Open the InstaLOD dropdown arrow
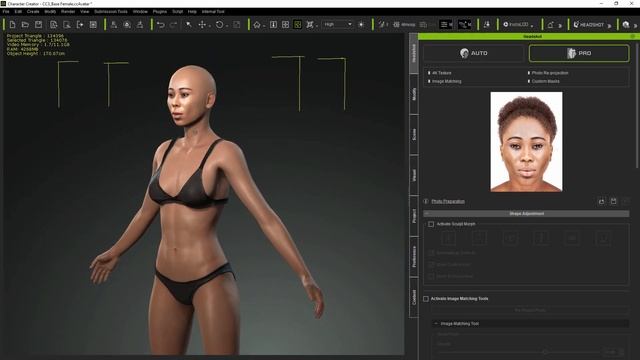 532,26
